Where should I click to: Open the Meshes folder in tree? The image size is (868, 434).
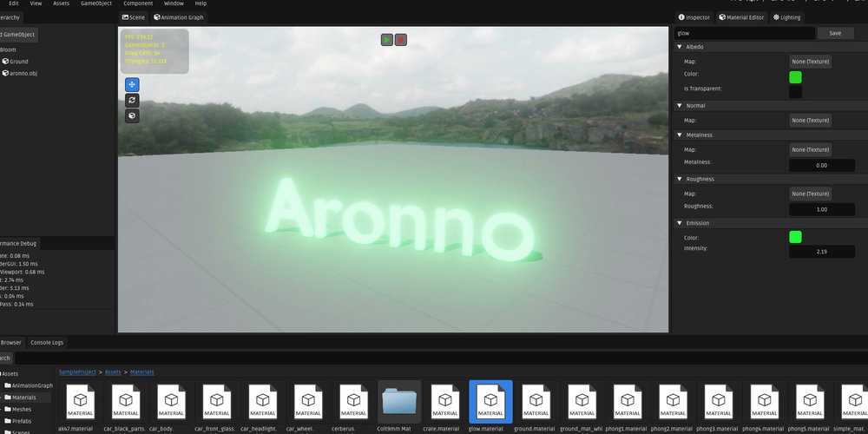18,410
